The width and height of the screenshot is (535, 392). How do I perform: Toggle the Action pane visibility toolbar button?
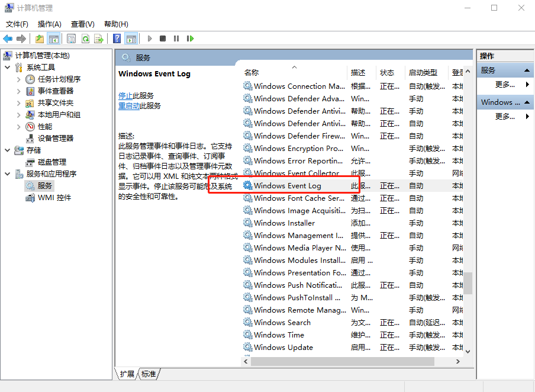coord(131,38)
